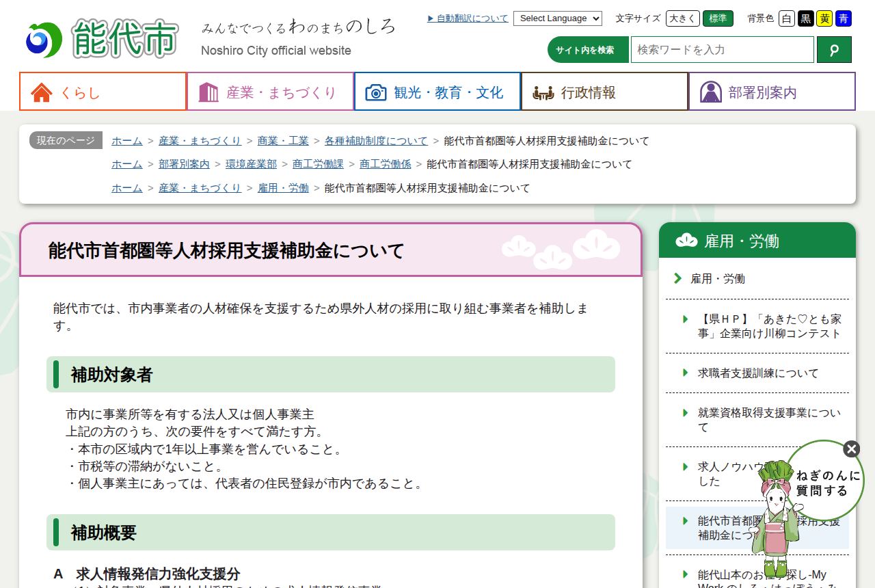Set text size to 標準

(718, 18)
